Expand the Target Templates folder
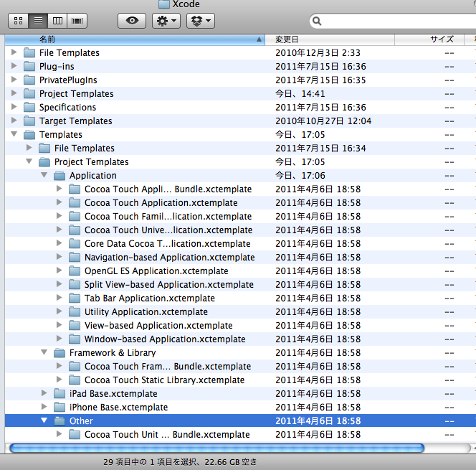The height and width of the screenshot is (470, 476). [x=14, y=121]
